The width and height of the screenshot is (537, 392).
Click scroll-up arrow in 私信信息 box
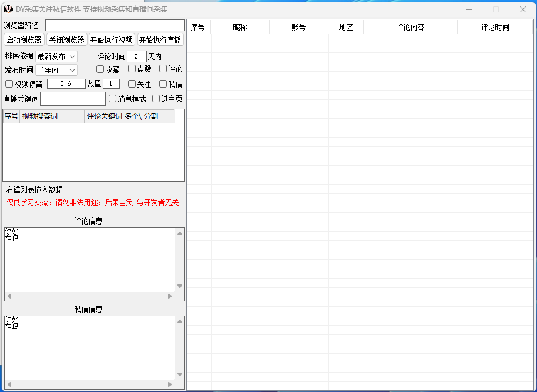(180, 321)
